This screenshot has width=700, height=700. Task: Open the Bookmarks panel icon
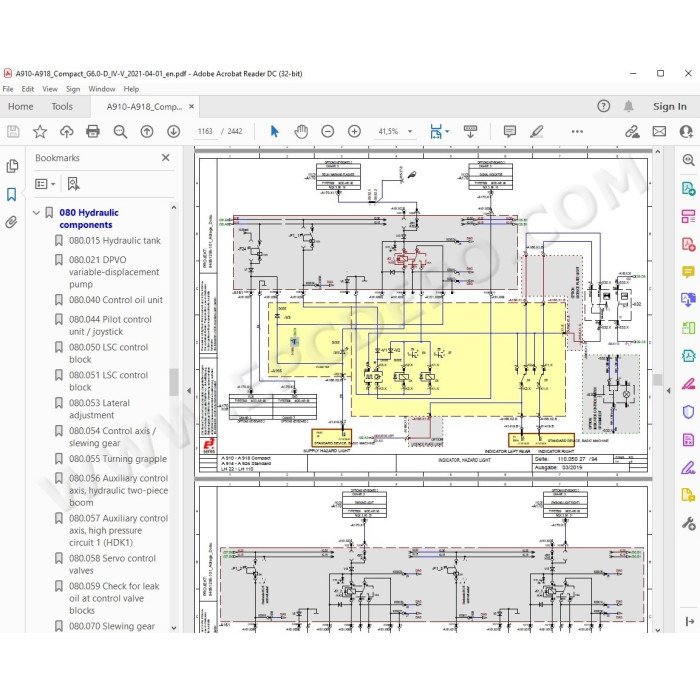coord(12,194)
